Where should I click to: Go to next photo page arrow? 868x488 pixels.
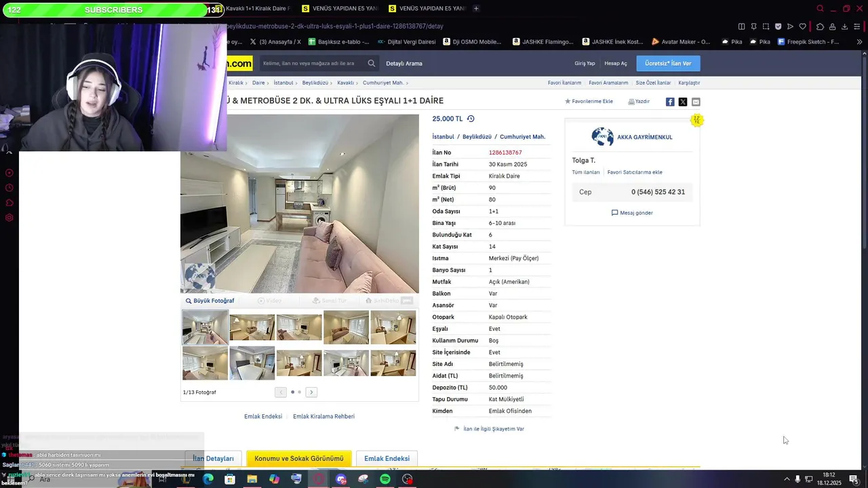click(x=311, y=392)
